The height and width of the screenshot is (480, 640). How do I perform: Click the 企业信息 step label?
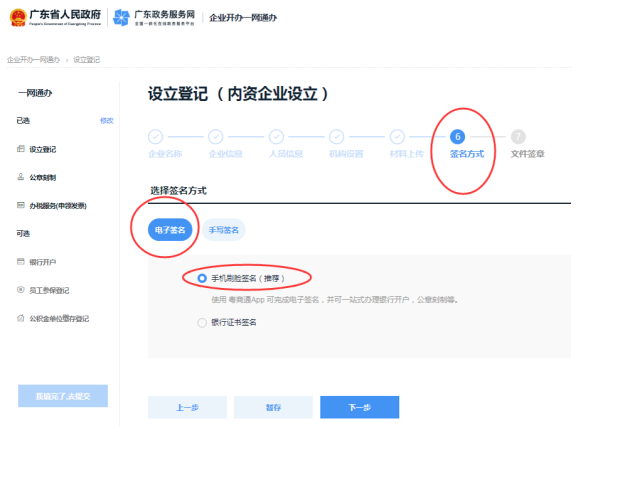click(225, 154)
